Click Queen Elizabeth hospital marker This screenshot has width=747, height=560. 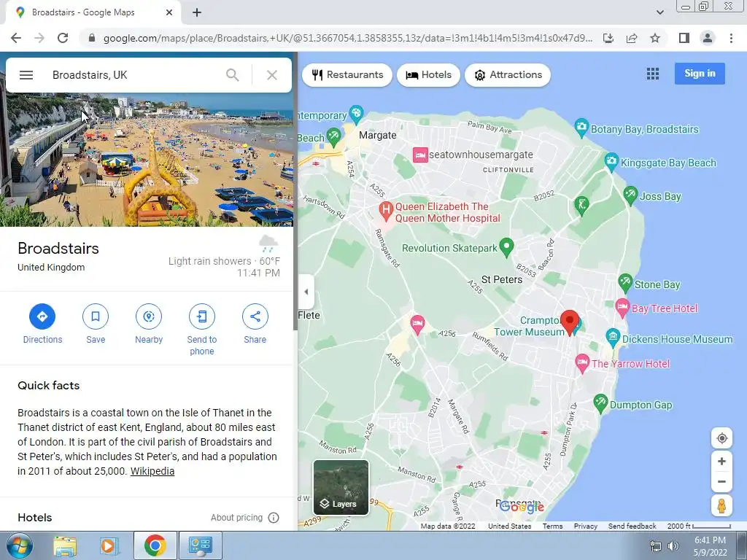tap(385, 211)
